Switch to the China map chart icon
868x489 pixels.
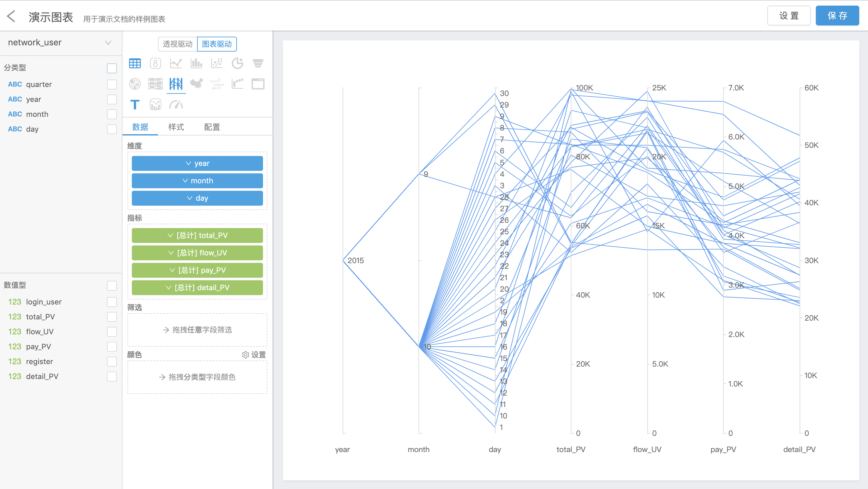tap(196, 84)
